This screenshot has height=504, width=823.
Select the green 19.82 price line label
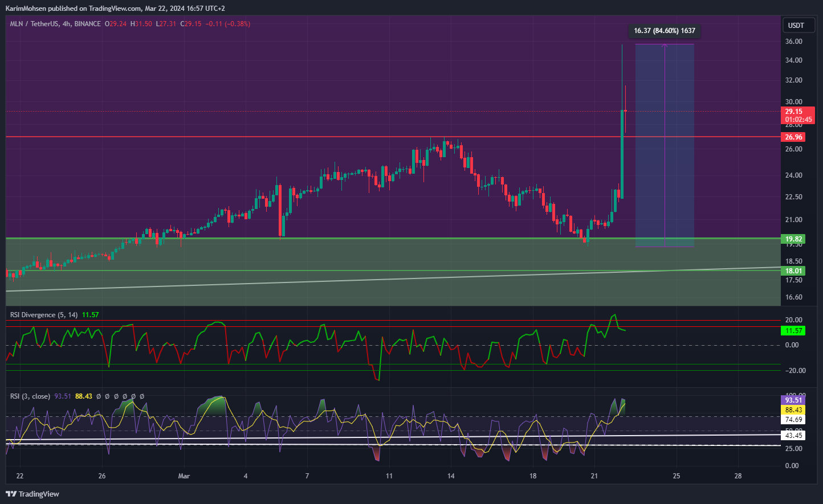pos(793,239)
